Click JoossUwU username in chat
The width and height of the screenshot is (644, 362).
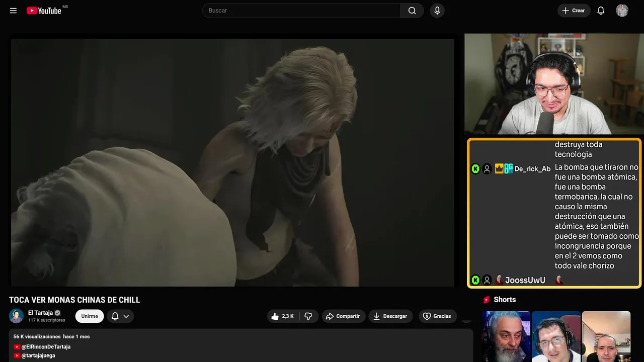click(525, 280)
